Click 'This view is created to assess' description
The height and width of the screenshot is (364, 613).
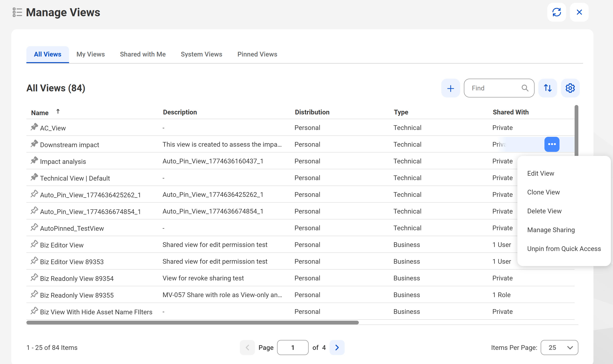(x=222, y=145)
